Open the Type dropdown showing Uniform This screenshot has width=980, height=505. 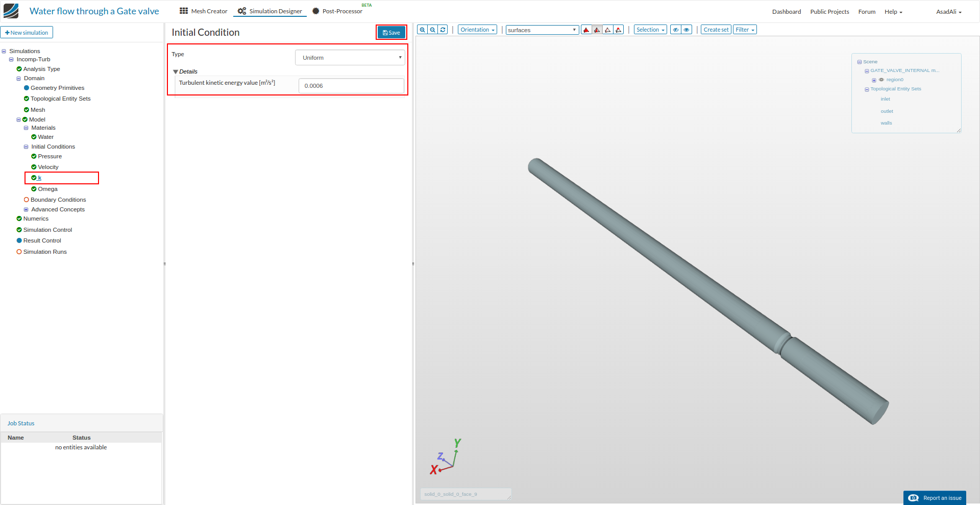(350, 58)
